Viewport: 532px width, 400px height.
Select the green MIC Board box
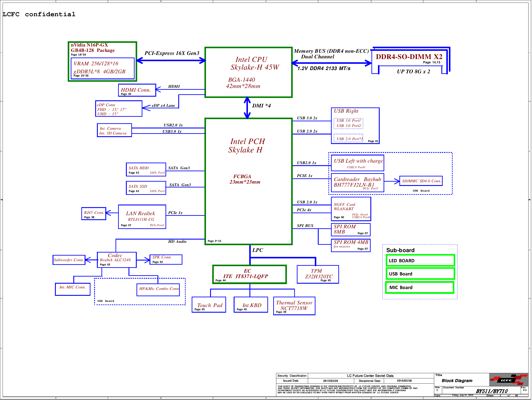pos(420,288)
